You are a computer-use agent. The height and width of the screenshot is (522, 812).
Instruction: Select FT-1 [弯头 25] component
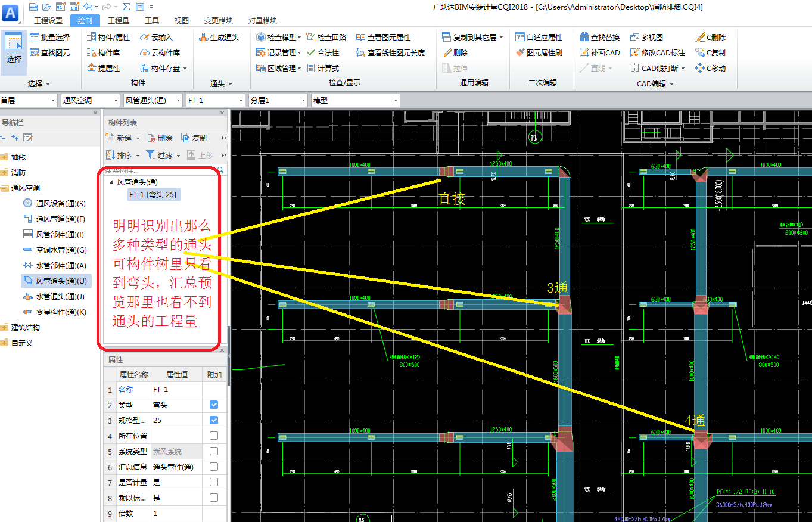click(153, 194)
